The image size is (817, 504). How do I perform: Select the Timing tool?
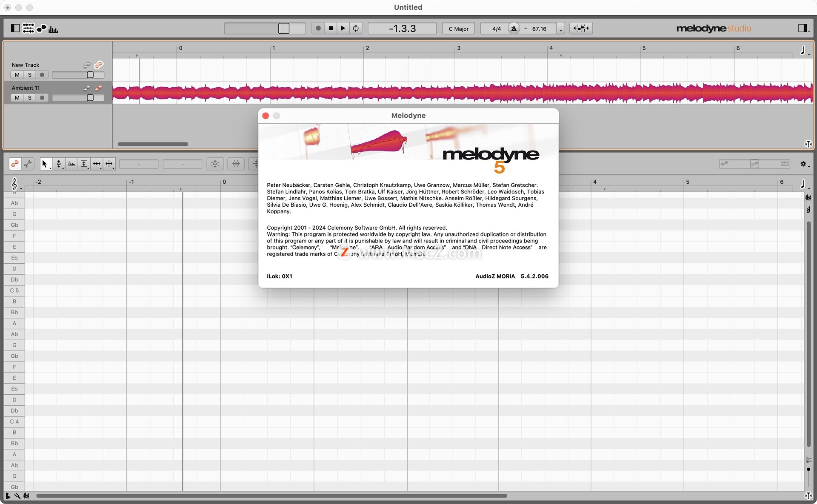point(97,164)
